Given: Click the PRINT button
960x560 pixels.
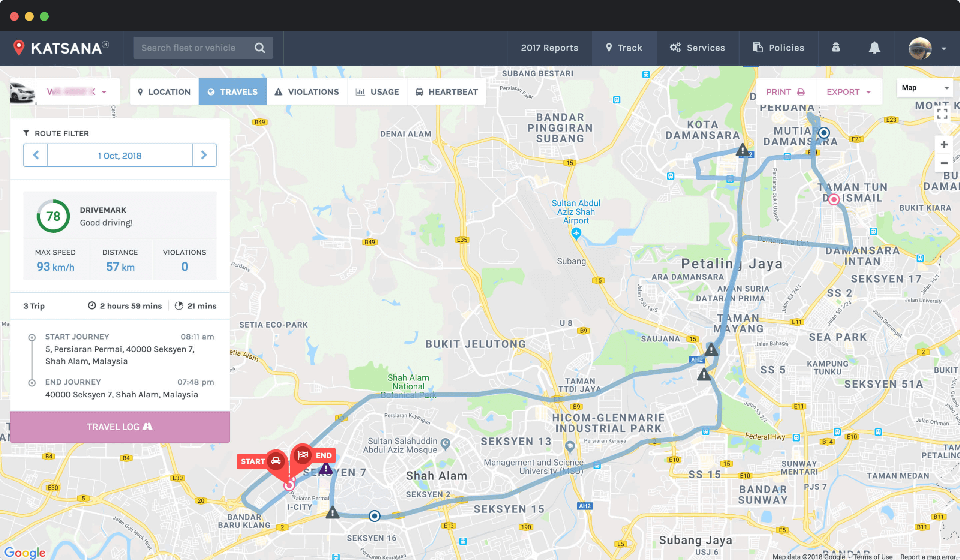Looking at the screenshot, I should point(786,92).
